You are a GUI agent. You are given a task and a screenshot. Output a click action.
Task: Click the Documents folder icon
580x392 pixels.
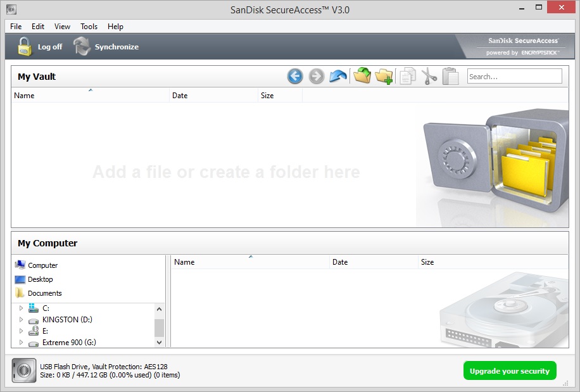pos(20,293)
